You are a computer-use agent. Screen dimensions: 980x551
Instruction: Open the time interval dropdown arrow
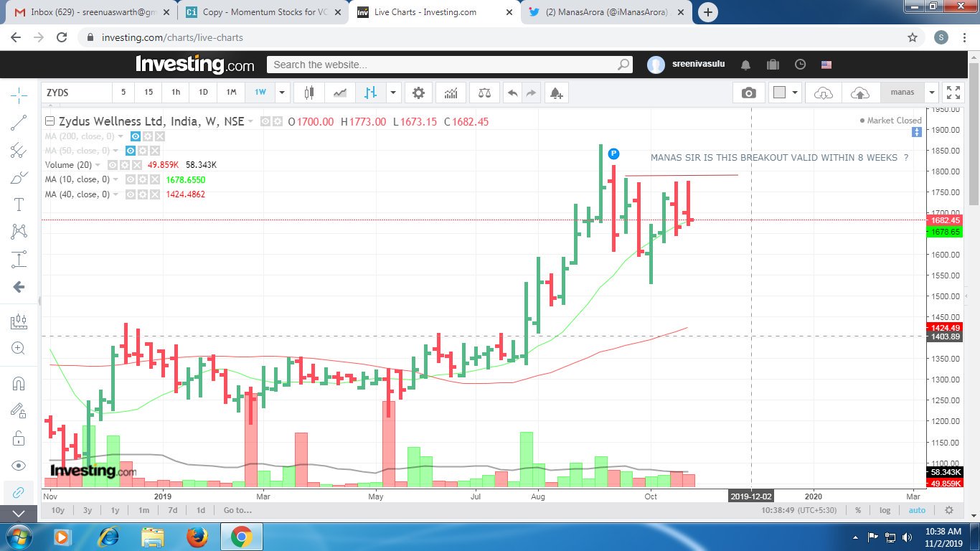(x=283, y=93)
